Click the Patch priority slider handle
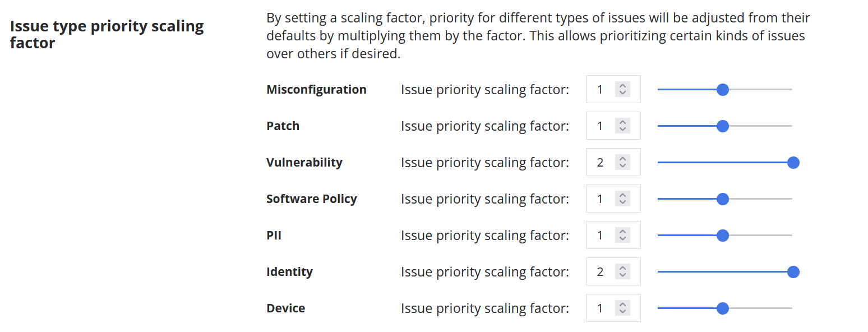The height and width of the screenshot is (332, 868). 723,126
